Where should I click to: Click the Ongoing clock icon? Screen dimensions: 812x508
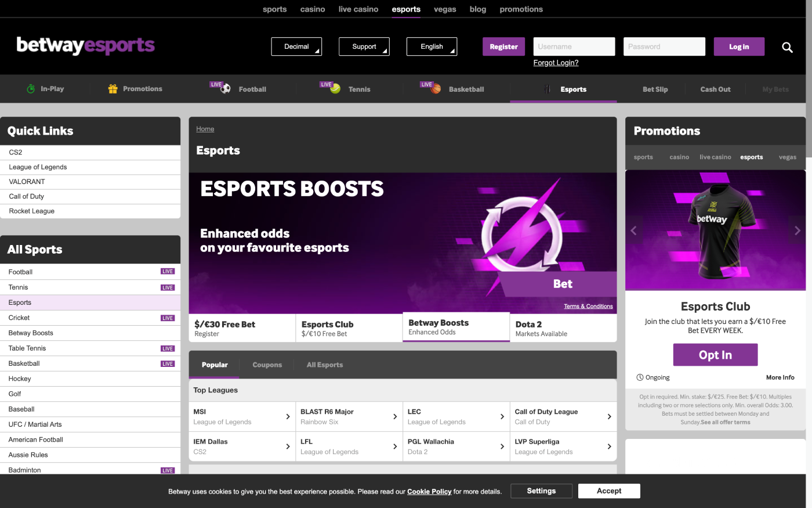point(640,377)
